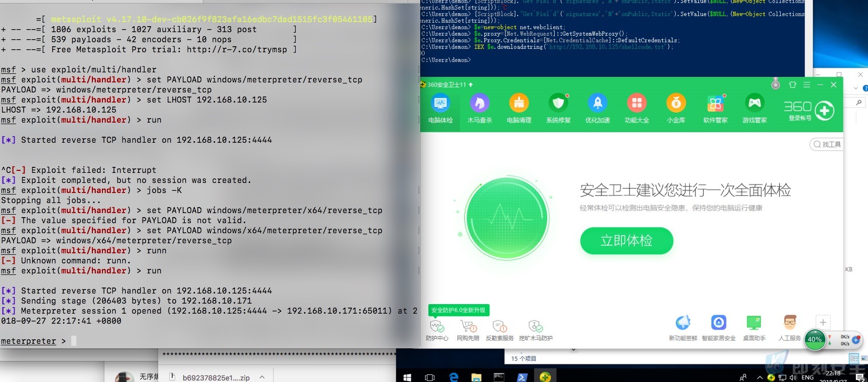Click '15 个项目' status text in Explorer
The width and height of the screenshot is (868, 382).
click(524, 359)
